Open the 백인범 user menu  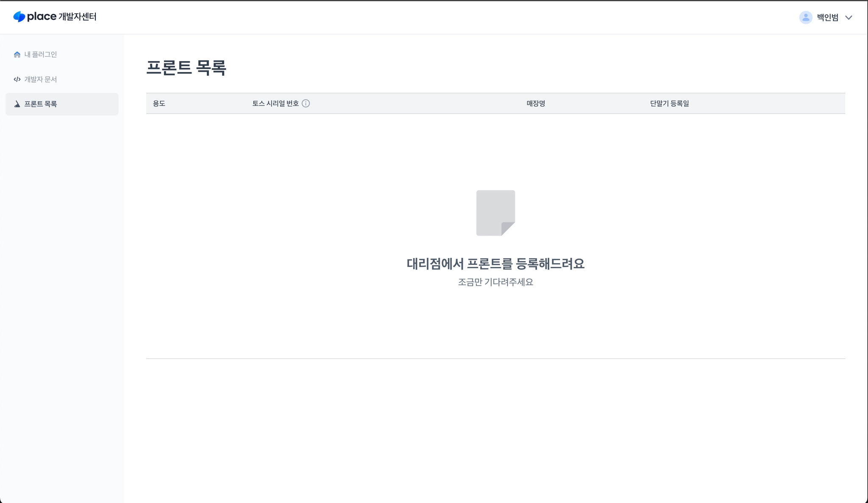point(827,17)
